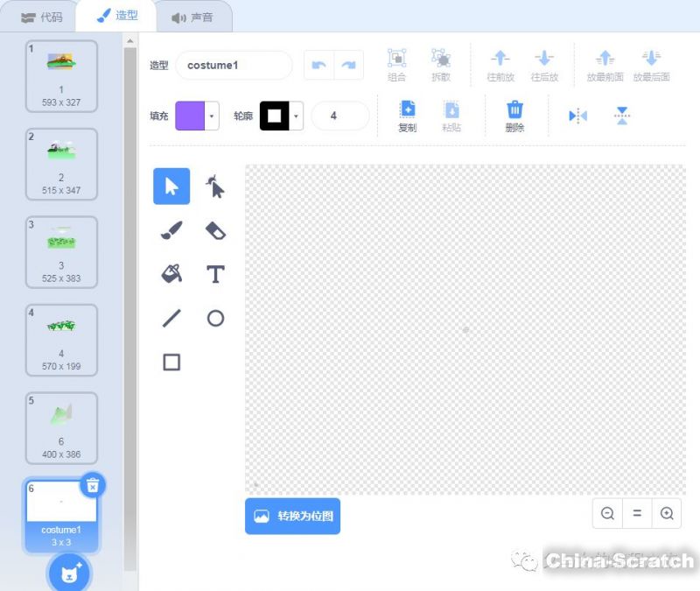The width and height of the screenshot is (700, 591).
Task: Select costume thumbnail number 3
Action: [x=61, y=252]
